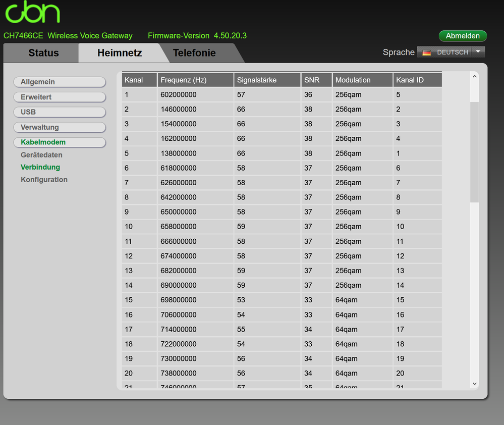Click the scrollbar up arrow
Image resolution: width=504 pixels, height=425 pixels.
coord(474,77)
